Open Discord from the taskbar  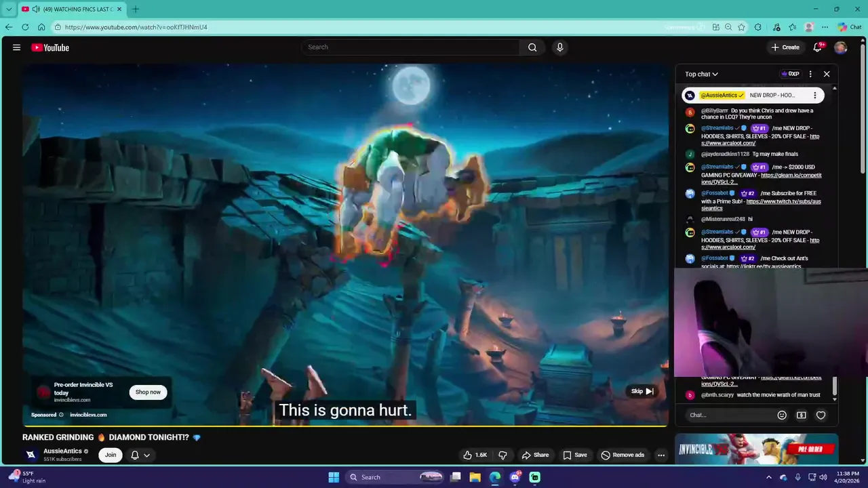(x=515, y=477)
